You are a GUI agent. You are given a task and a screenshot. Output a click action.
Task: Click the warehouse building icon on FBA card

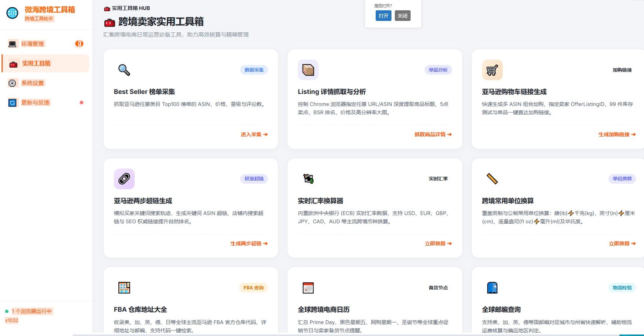[x=124, y=288]
